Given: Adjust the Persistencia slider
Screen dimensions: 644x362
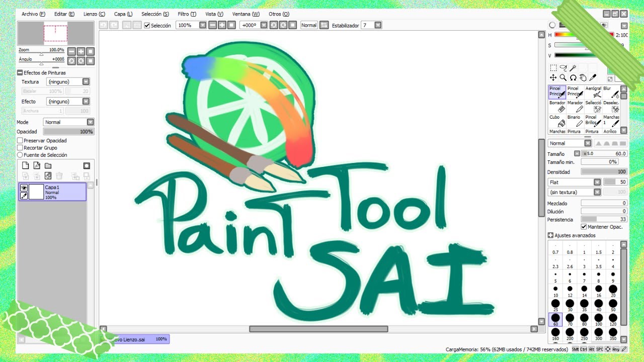Looking at the screenshot, I should point(604,220).
